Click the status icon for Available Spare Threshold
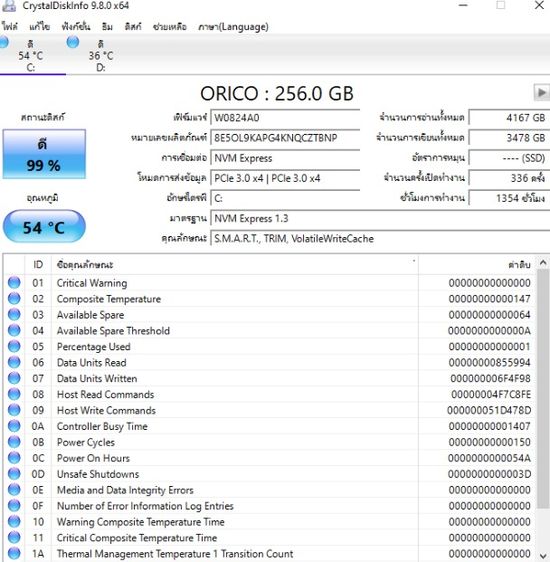Viewport: 550px width, 562px height. tap(14, 330)
